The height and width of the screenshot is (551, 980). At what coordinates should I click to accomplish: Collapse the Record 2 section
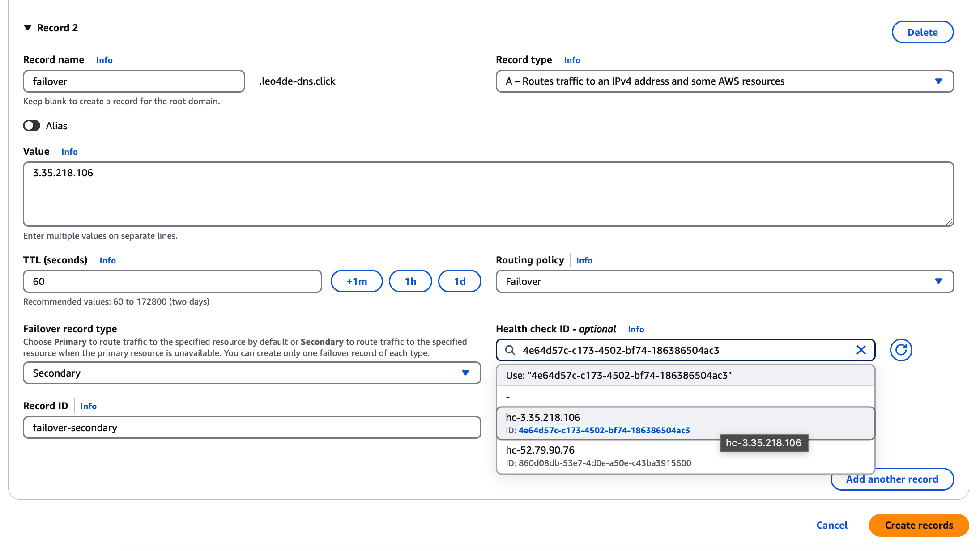pos(28,28)
